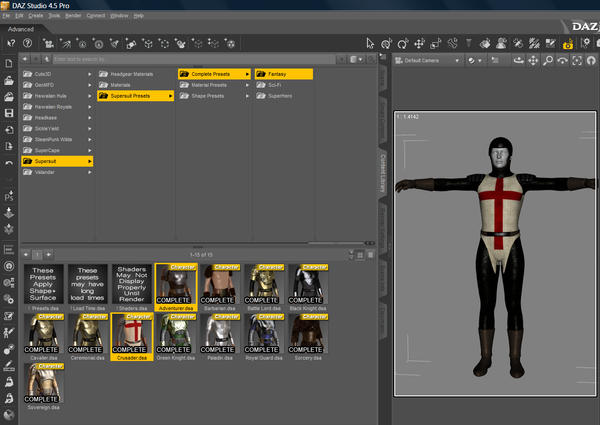The image size is (600, 425).
Task: Expand the Material Presets folder
Action: [212, 85]
